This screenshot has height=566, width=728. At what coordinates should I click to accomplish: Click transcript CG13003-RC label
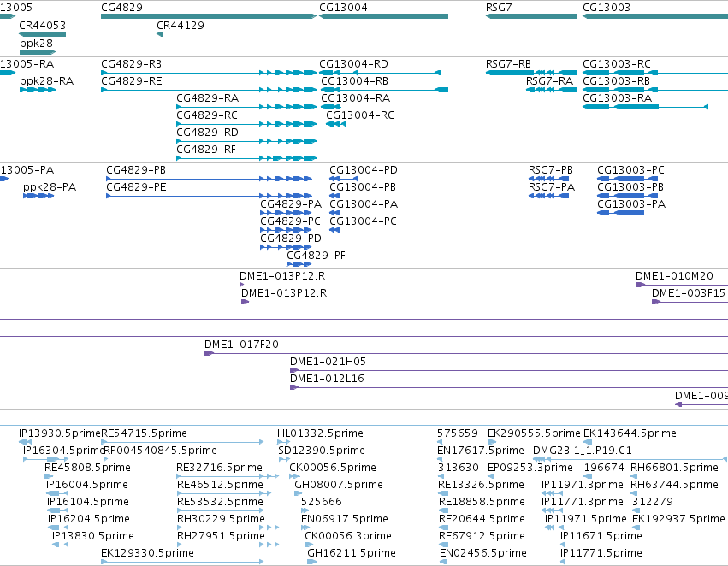click(x=617, y=63)
